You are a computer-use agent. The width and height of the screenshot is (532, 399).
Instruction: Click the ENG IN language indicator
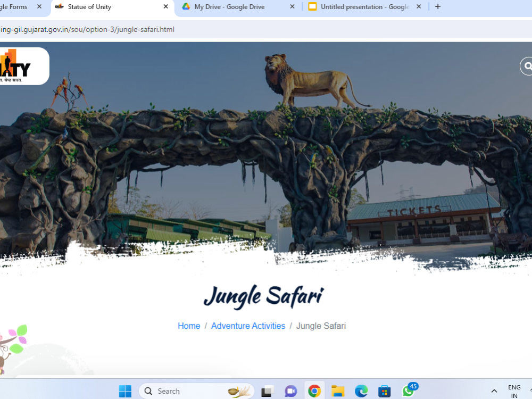[514, 391]
